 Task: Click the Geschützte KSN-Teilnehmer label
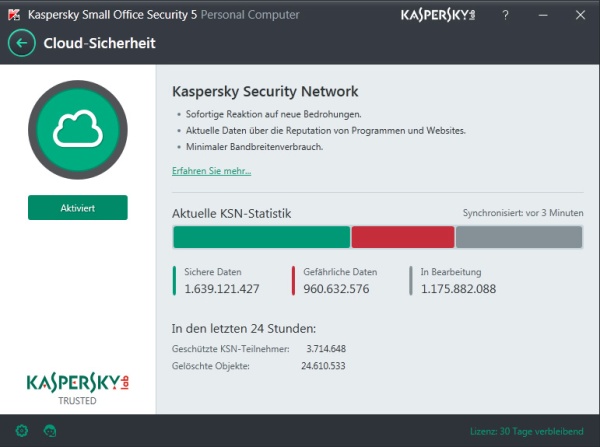click(x=231, y=349)
